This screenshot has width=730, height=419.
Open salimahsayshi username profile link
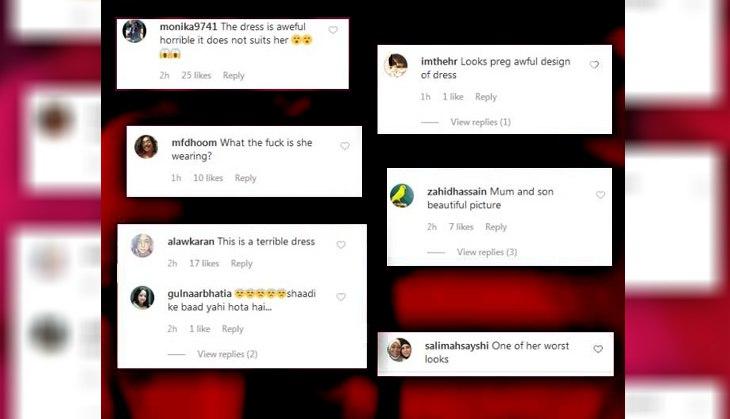coord(457,346)
